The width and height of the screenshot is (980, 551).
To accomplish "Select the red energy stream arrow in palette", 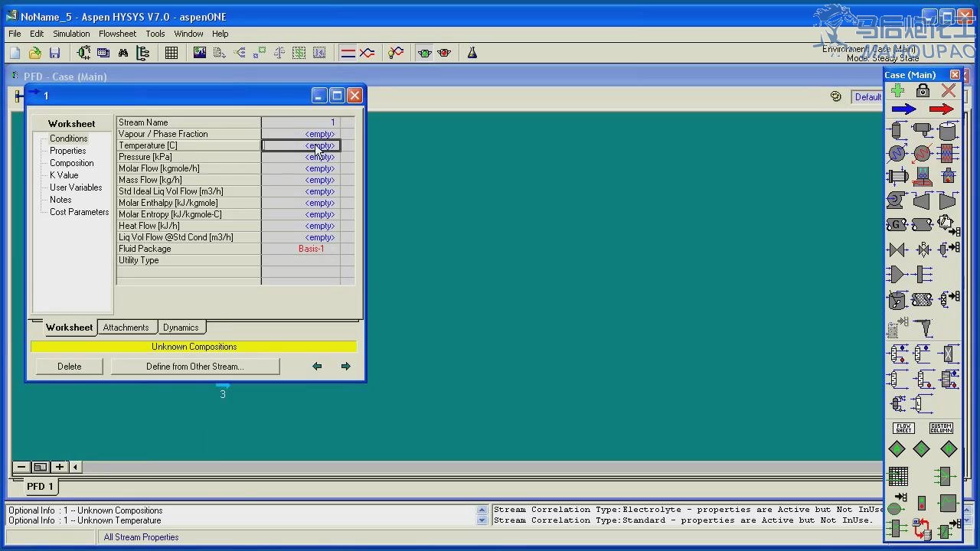I will [x=941, y=109].
